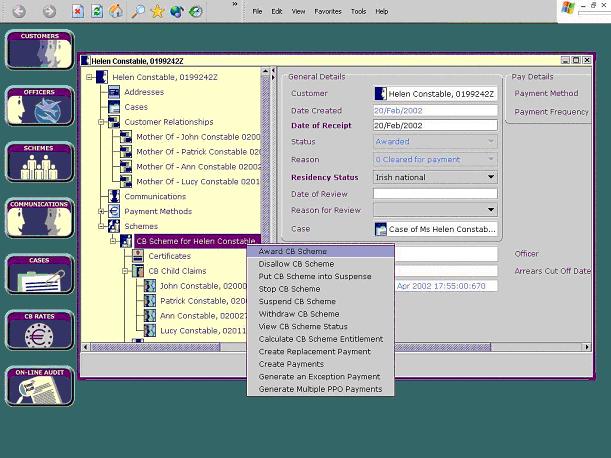Open the Schemes sidebar module
611x458 pixels.
point(39,161)
